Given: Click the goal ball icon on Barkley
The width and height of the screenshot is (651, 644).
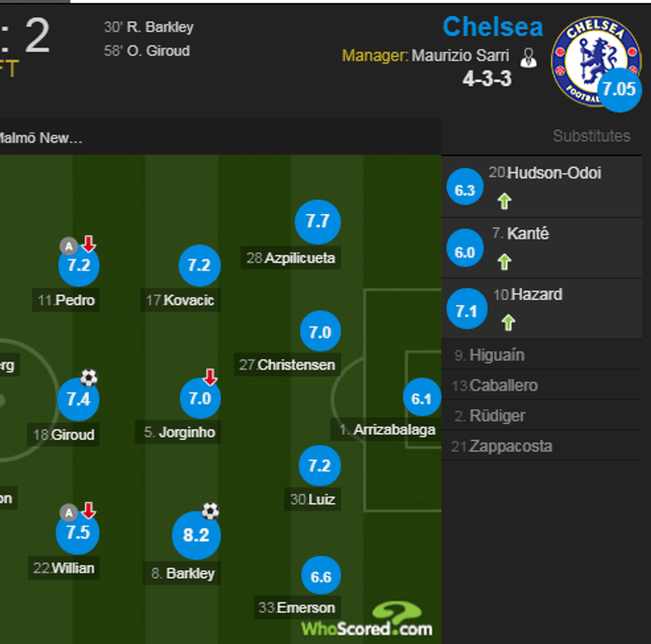Looking at the screenshot, I should [211, 511].
